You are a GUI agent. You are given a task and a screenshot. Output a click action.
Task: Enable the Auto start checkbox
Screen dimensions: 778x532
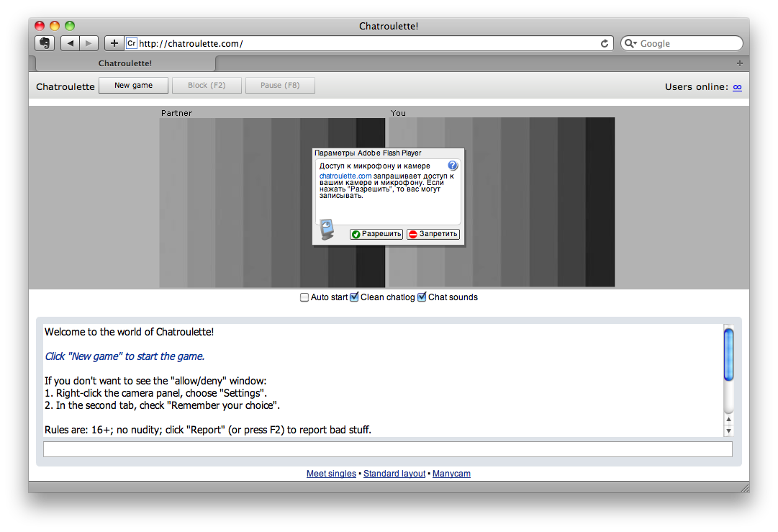pos(304,297)
